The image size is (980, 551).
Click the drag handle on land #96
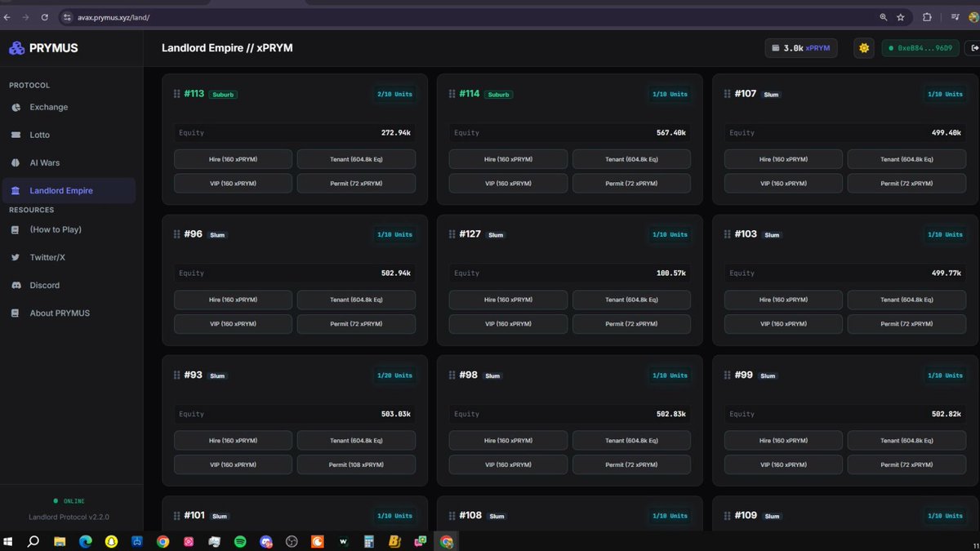pos(177,234)
